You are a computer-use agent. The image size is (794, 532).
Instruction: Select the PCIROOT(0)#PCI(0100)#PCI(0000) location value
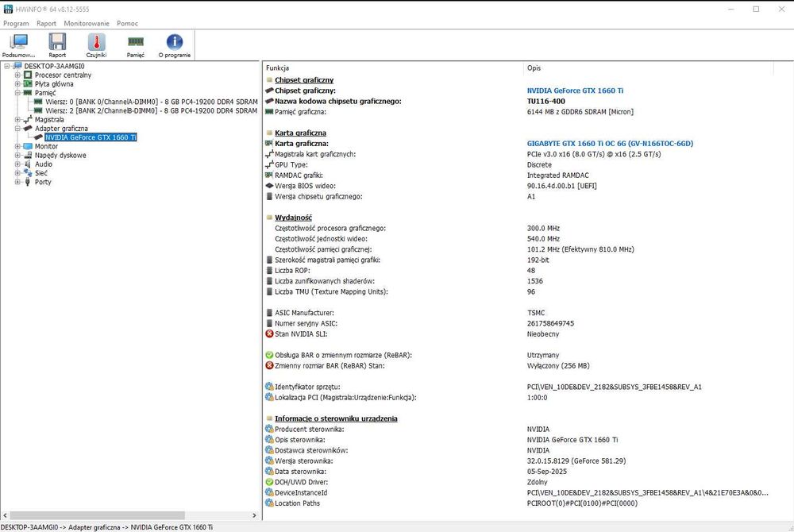(x=582, y=503)
